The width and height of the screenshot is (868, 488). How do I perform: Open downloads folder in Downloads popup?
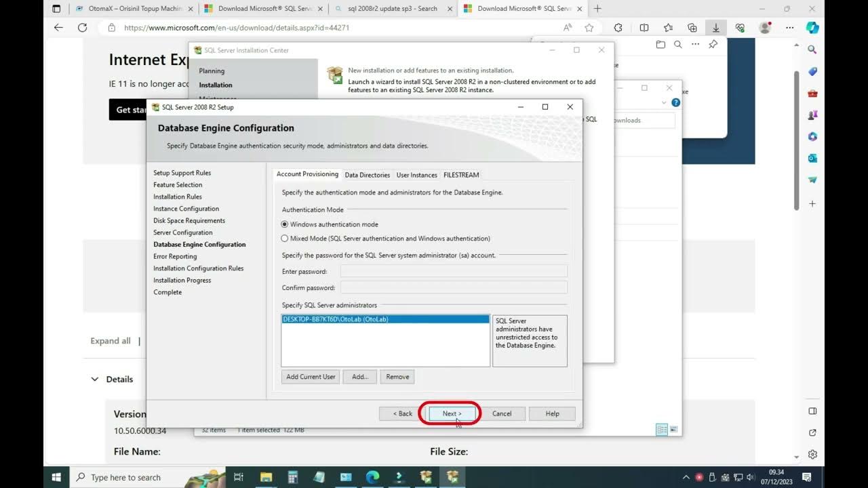pyautogui.click(x=660, y=44)
